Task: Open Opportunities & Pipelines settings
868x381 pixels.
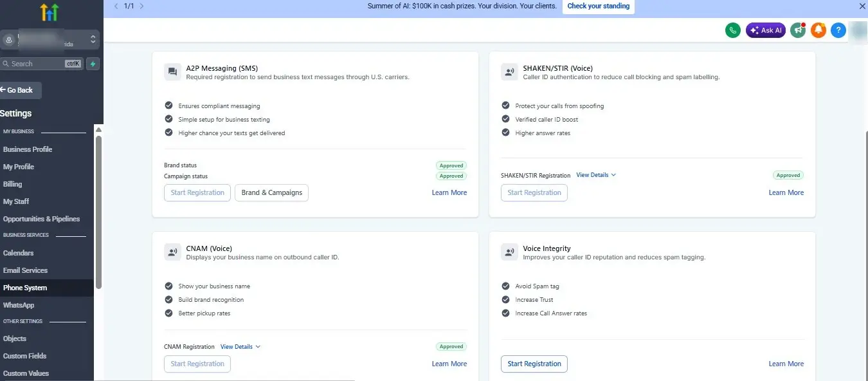Action: (42, 219)
